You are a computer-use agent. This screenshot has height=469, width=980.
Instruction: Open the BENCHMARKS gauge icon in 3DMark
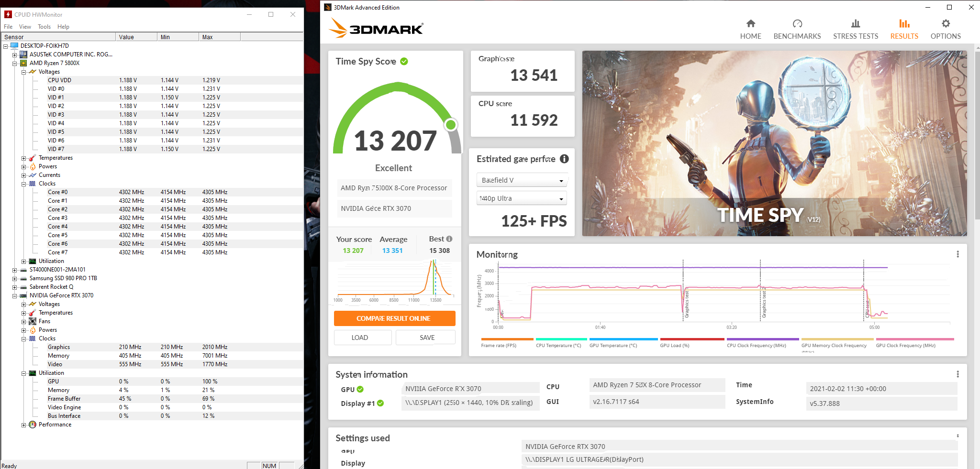pyautogui.click(x=797, y=23)
